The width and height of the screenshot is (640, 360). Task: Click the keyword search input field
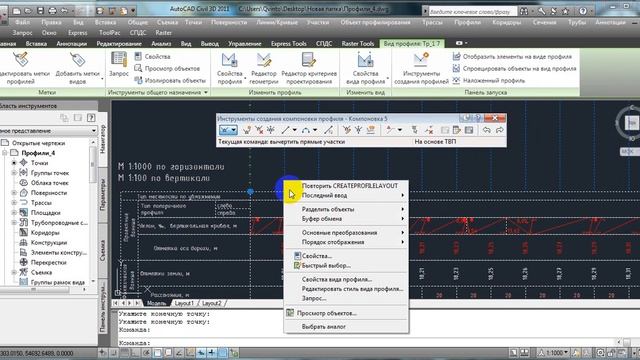point(473,11)
